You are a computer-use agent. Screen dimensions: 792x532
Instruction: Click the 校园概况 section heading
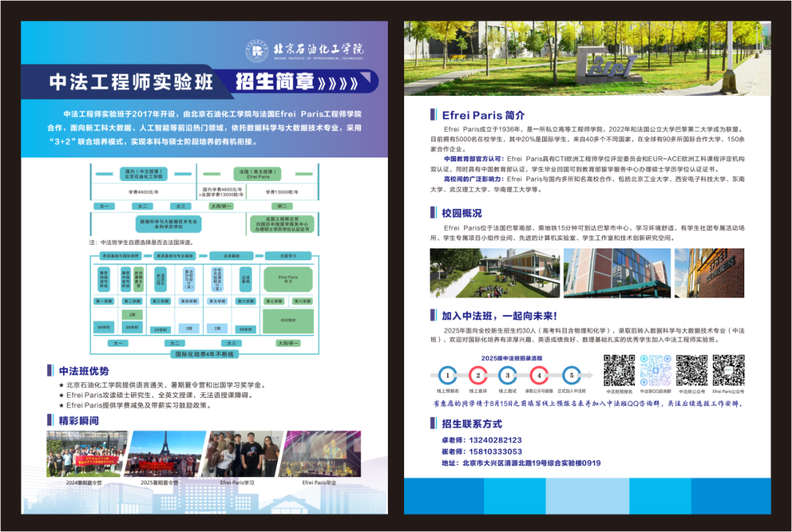coord(462,213)
